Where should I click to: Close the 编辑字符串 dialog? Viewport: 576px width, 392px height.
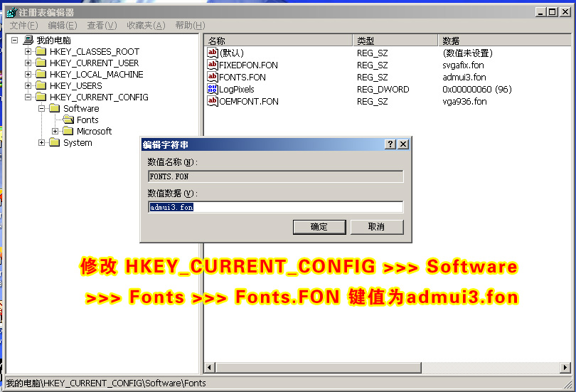pos(403,144)
